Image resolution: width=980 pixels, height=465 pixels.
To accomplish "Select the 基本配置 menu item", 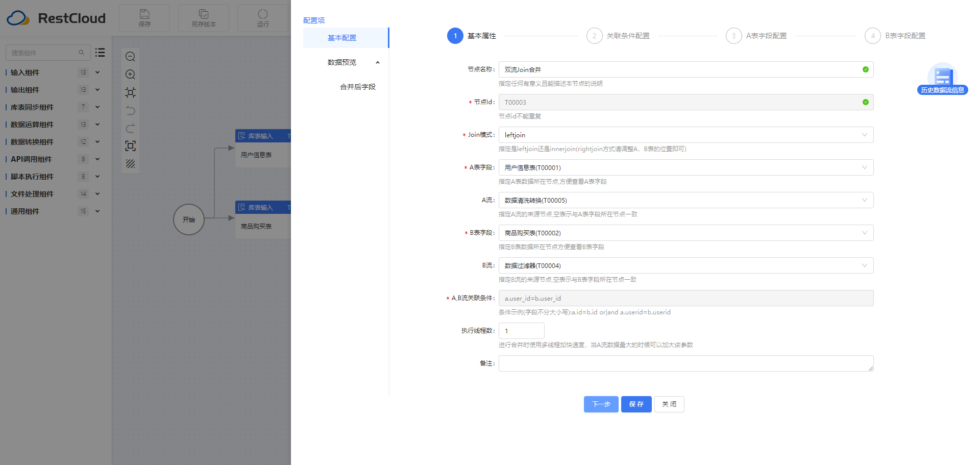I will click(x=346, y=38).
